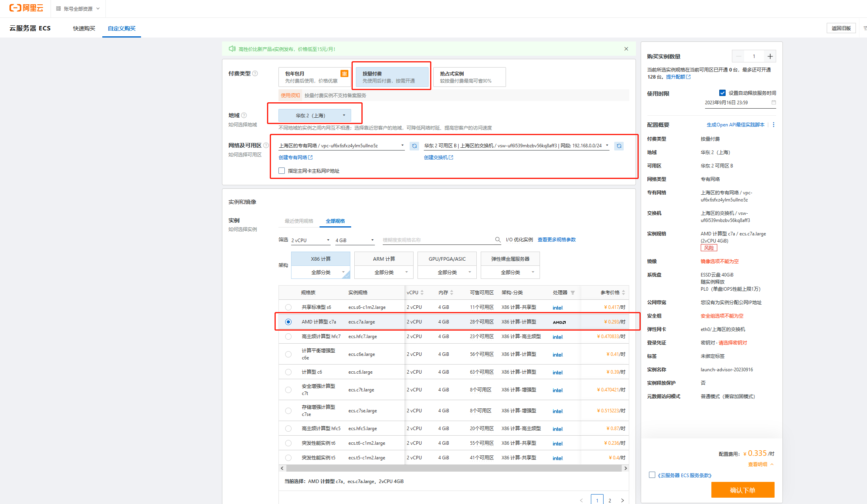Image resolution: width=867 pixels, height=504 pixels.
Task: Open the 4 GiB memory filter dropdown
Action: point(355,240)
